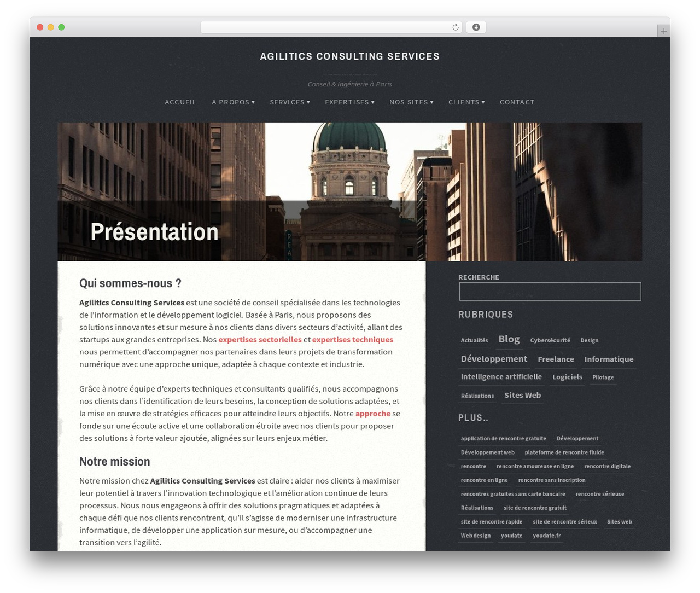Select 'rencontres gratuites sans carte bancaire' tag
Image resolution: width=700 pixels, height=593 pixels.
513,494
